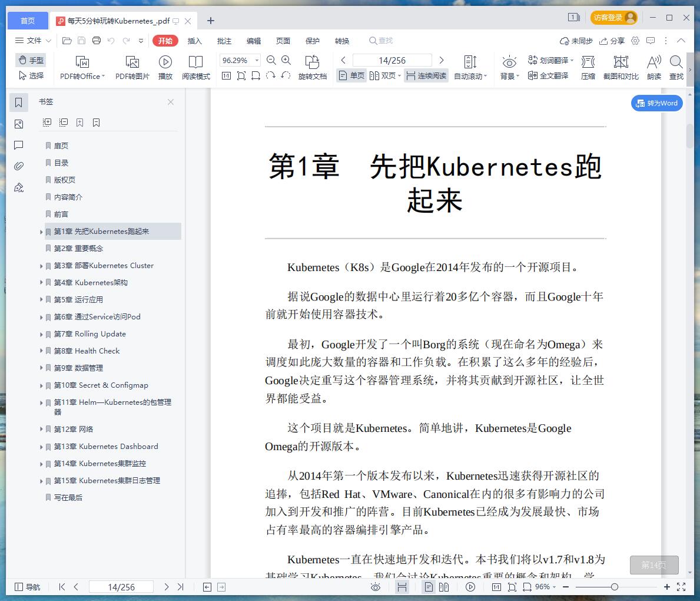Image resolution: width=700 pixels, height=601 pixels.
Task: Click 全文翻译 full text translation
Action: point(548,75)
